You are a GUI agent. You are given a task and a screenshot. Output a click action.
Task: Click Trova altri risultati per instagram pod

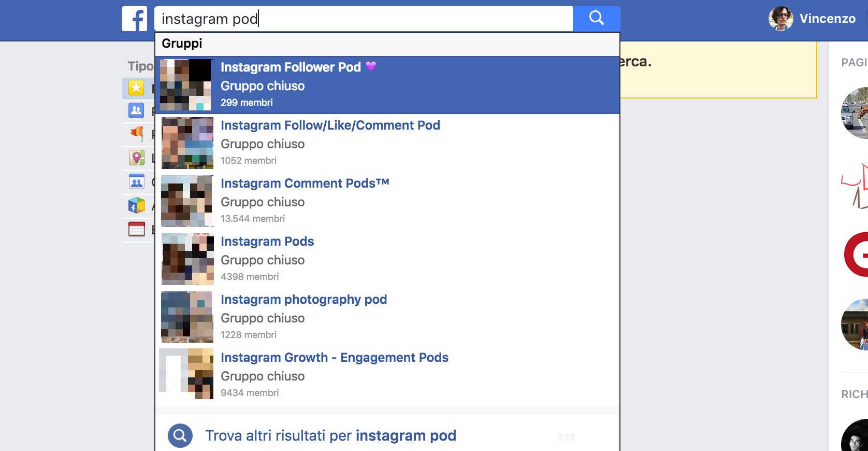tap(331, 435)
